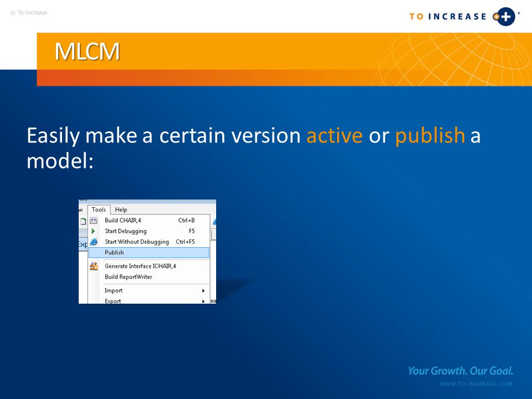532x399 pixels.
Task: Choose Build CHAIR,4 menu entry
Action: tap(149, 220)
